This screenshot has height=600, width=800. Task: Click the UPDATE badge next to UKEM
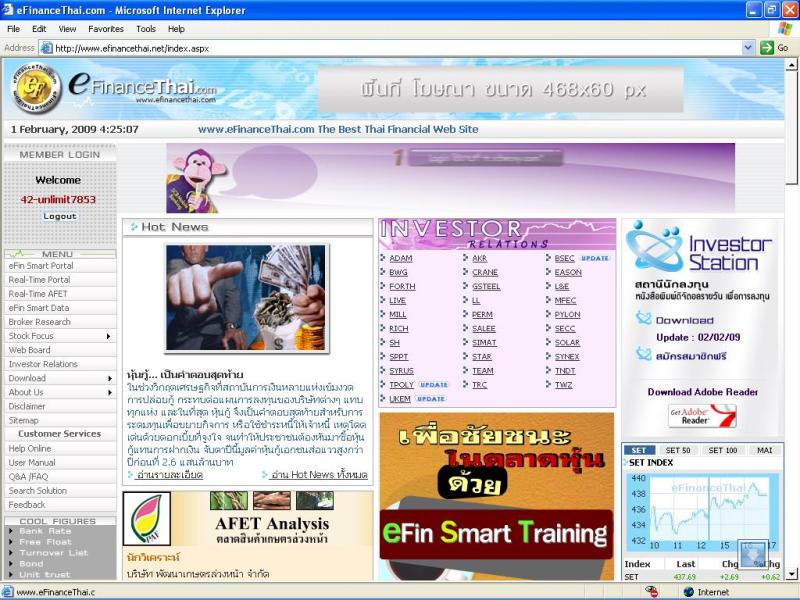tap(431, 399)
